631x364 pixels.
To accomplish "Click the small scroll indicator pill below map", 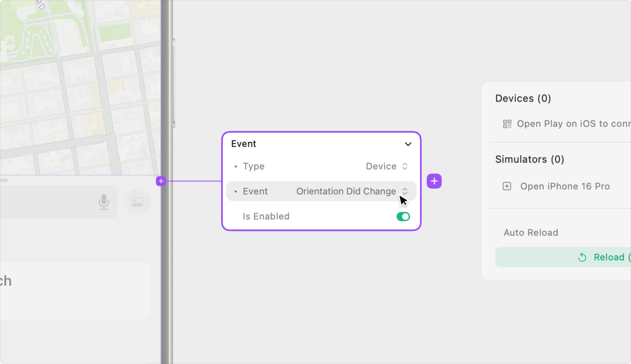I will tap(4, 180).
